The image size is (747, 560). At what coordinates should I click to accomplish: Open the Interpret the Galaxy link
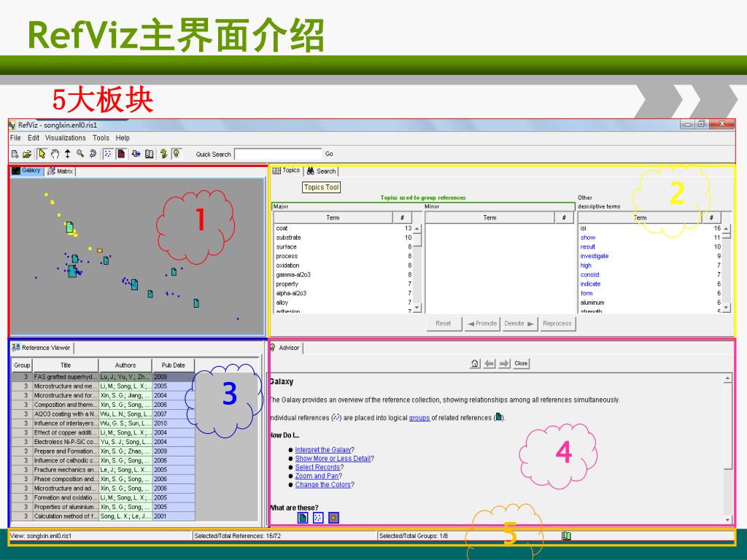323,449
